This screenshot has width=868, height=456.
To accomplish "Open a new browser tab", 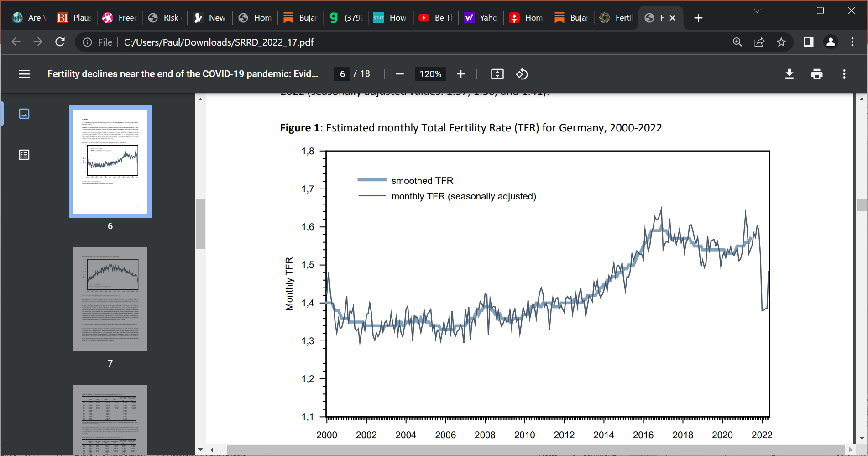I will click(698, 18).
